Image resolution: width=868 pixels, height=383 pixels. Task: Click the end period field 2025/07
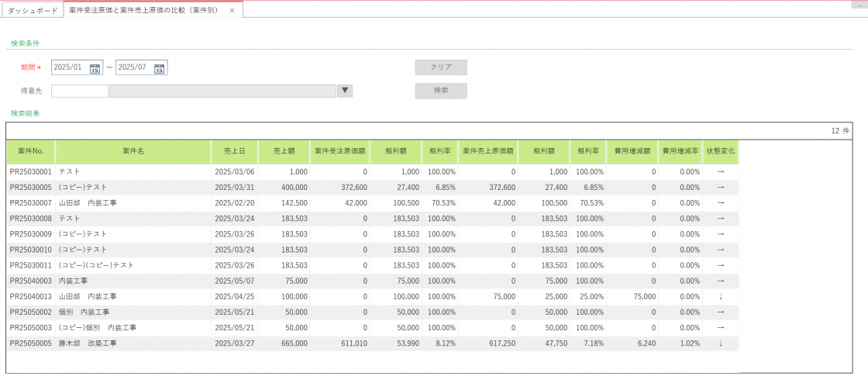tap(134, 68)
